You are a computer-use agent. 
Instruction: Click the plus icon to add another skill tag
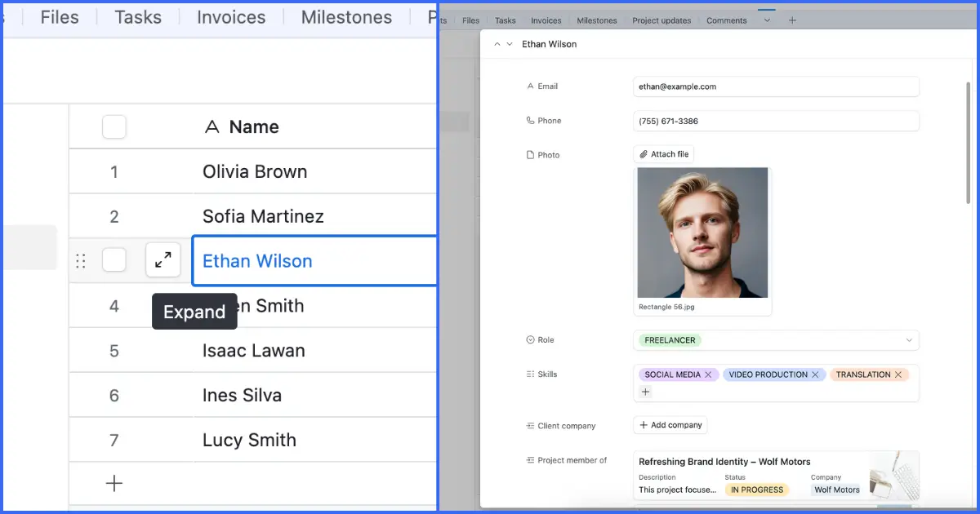[645, 392]
